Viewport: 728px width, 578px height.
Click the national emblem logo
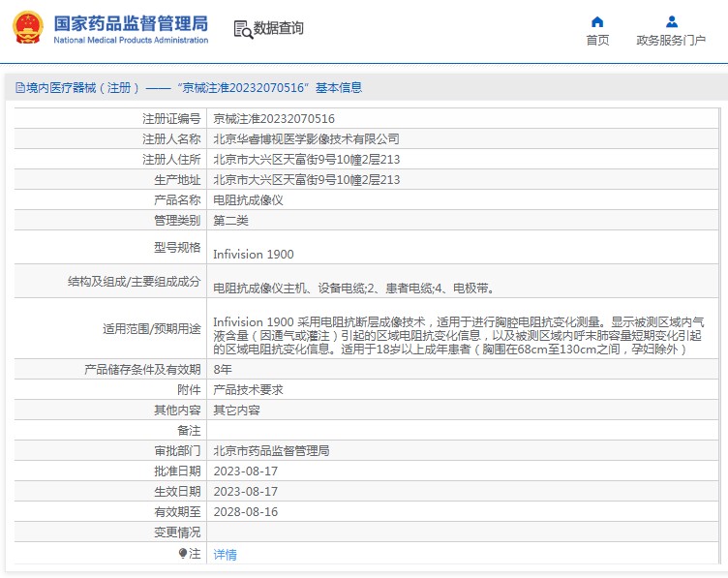(28, 27)
